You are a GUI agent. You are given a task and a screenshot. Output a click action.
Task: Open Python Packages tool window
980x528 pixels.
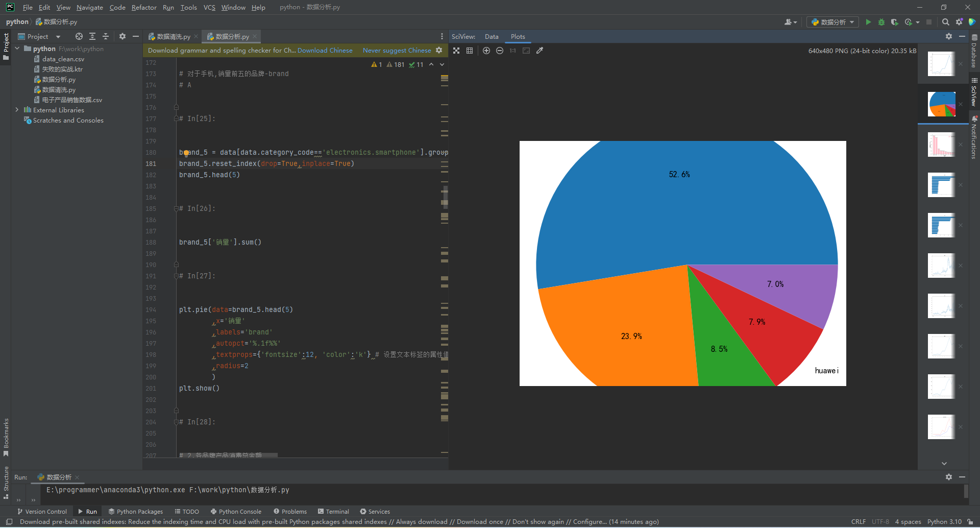tap(135, 511)
